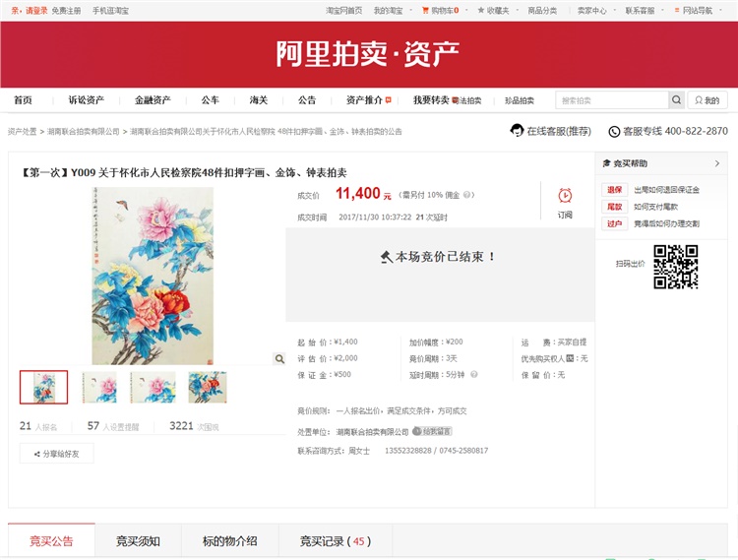Switch to the 竞买须知 tab
Screen dimensions: 738x560
[x=138, y=541]
